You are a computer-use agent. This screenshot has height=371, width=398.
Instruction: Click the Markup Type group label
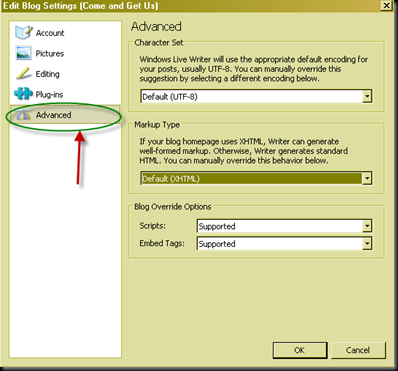157,125
